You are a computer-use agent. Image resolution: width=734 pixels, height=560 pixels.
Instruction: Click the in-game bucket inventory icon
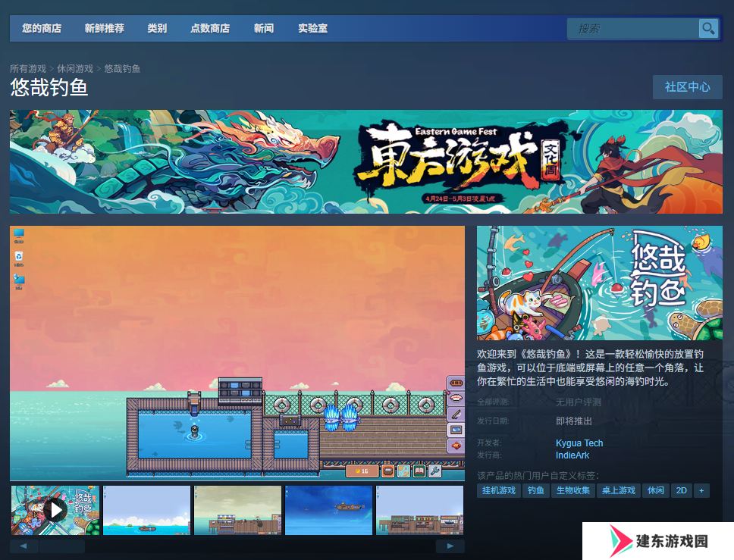pos(387,471)
